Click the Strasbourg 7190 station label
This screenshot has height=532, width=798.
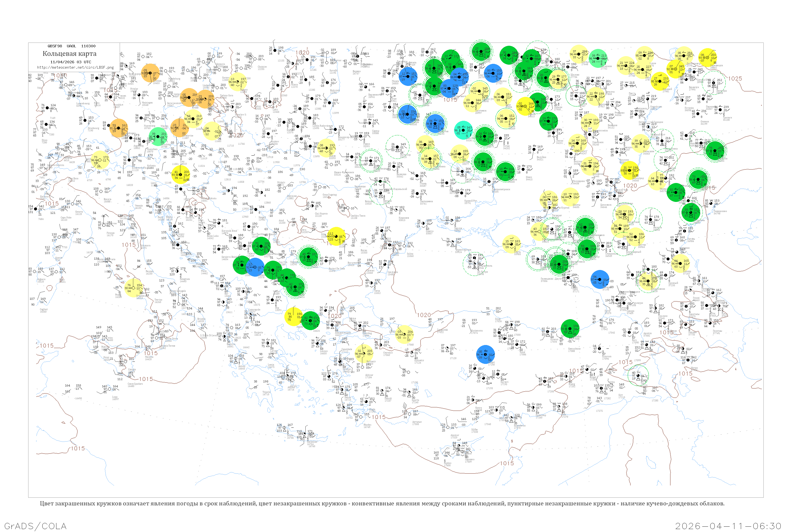point(93,129)
